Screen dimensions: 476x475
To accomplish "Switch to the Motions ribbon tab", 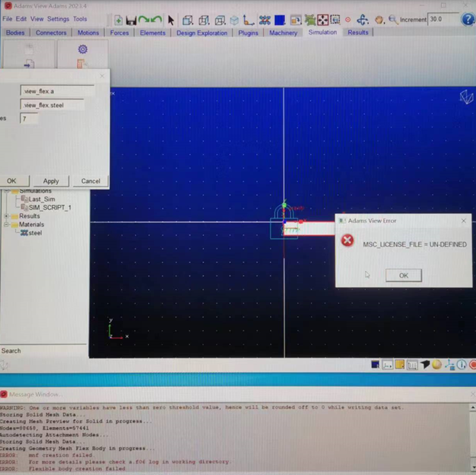I will coord(88,33).
